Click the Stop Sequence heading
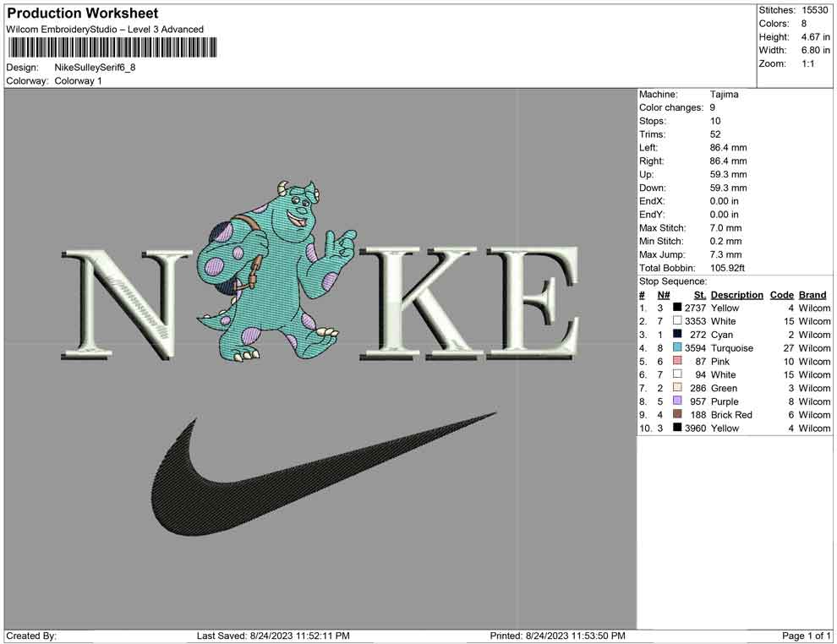This screenshot has height=644, width=837. (673, 281)
